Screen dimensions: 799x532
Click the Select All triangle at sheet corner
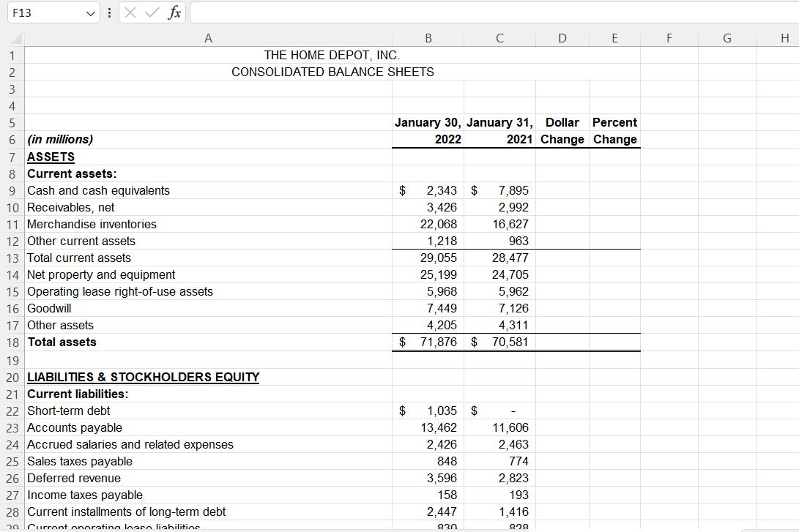(x=15, y=37)
